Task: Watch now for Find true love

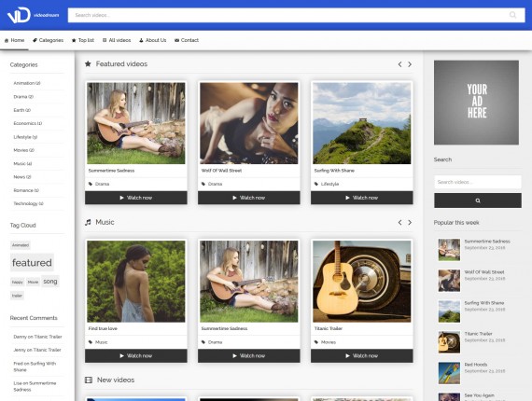Action: 136,356
